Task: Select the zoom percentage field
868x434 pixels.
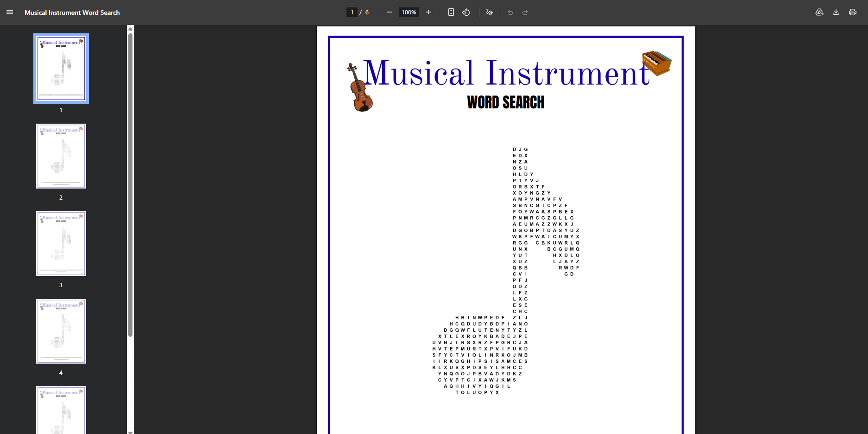Action: click(x=409, y=12)
